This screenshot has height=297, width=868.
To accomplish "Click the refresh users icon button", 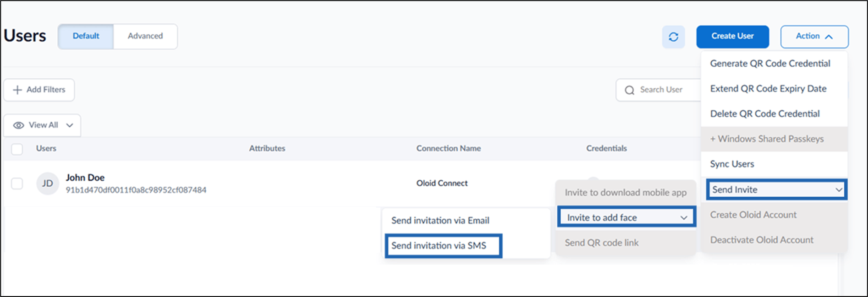I will click(673, 37).
